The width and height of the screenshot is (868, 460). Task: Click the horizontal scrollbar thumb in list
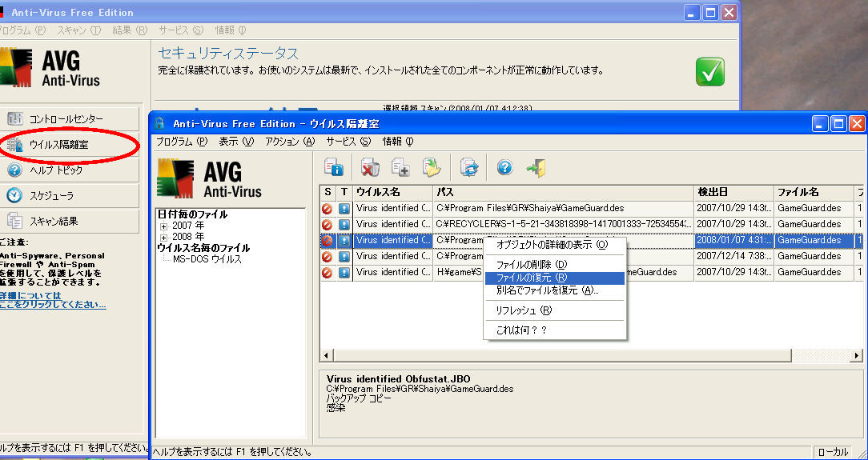pos(562,355)
